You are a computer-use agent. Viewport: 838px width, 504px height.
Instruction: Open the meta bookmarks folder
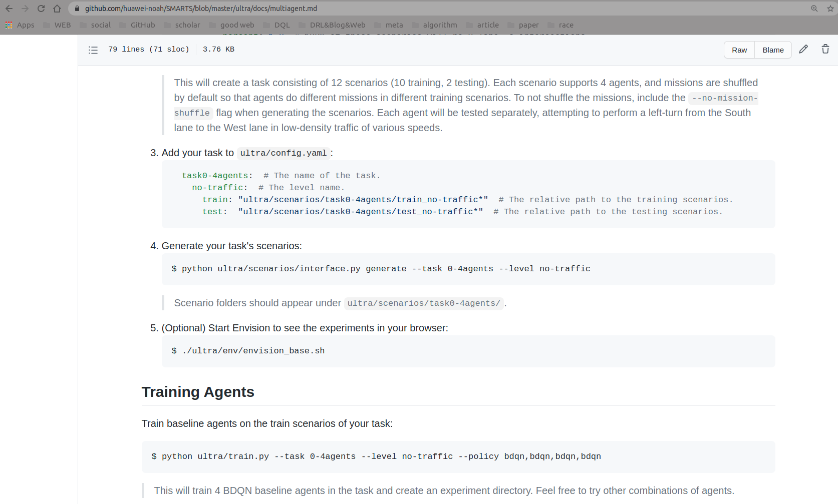(x=394, y=25)
